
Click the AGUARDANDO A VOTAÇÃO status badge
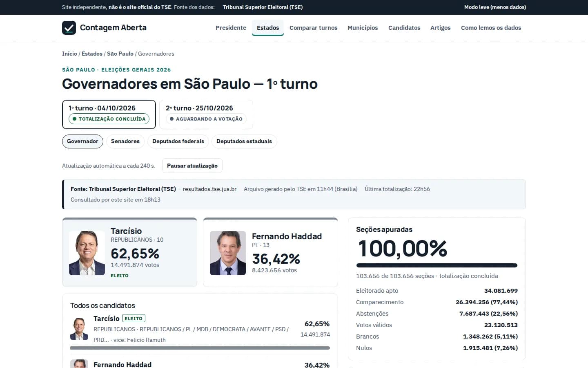206,119
